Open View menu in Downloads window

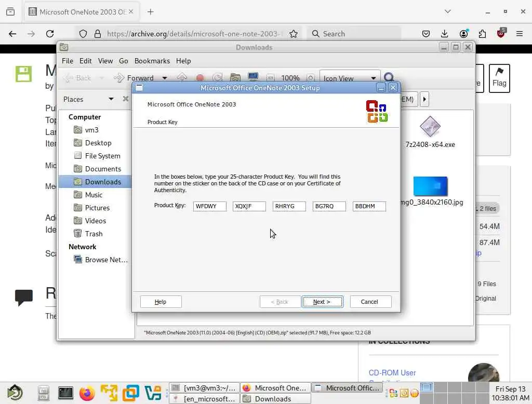click(x=105, y=61)
